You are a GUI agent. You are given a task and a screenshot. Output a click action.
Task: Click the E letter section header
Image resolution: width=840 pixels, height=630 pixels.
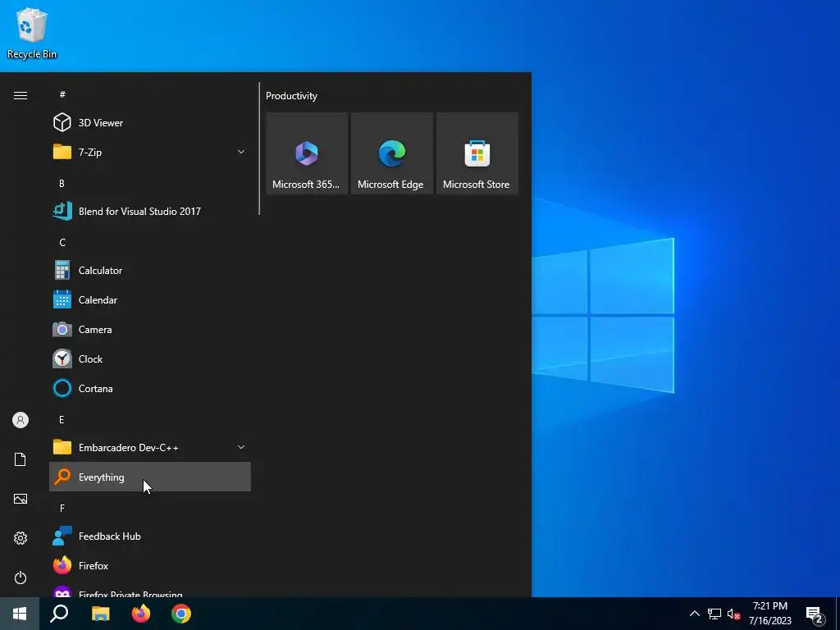pyautogui.click(x=62, y=419)
